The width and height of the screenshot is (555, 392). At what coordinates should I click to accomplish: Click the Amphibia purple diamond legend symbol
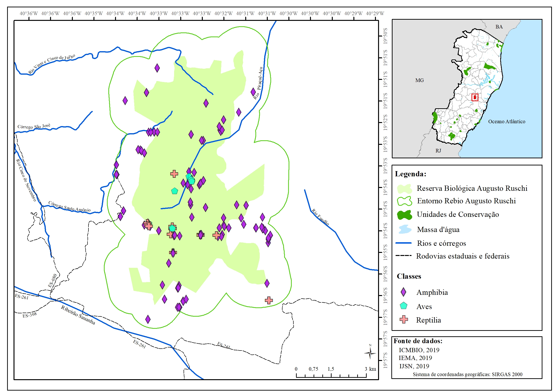(x=403, y=292)
